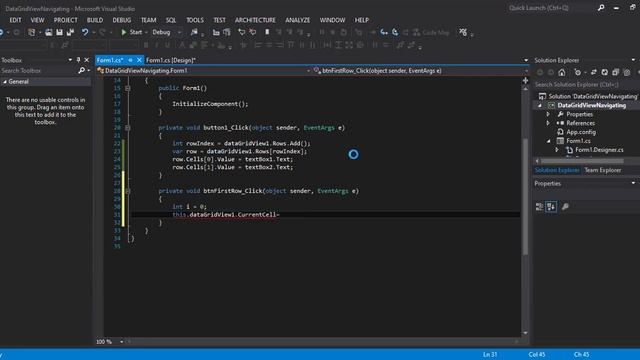Click the Quick Launch input box

550,8
